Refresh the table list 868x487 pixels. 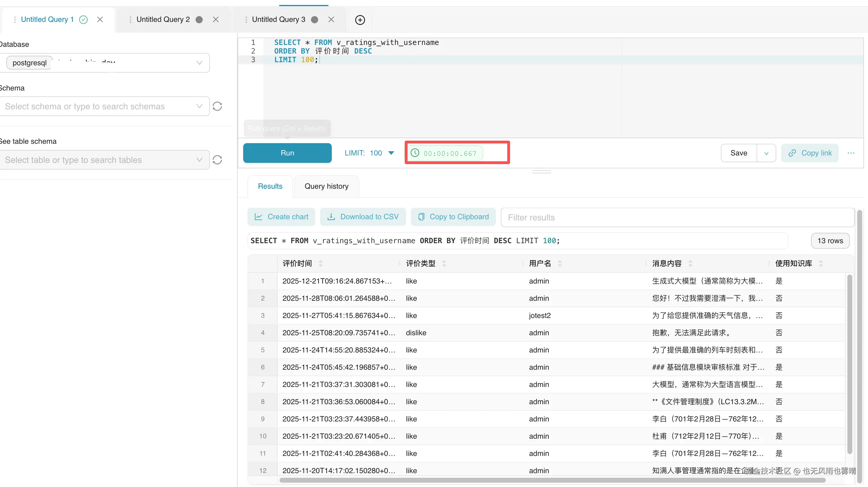tap(217, 160)
